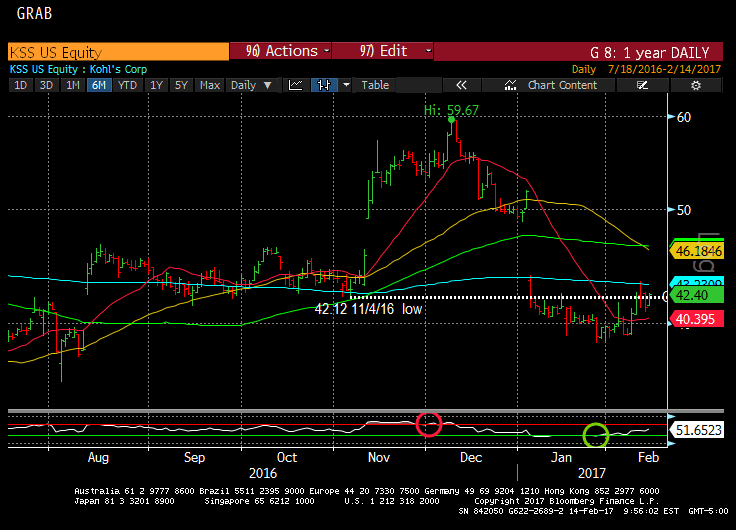Switch chart to YTD range

tap(127, 85)
